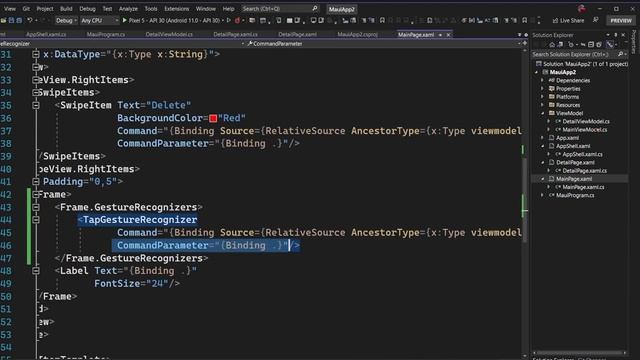Click the editor vertical scrollbar thumb

pos(524,200)
